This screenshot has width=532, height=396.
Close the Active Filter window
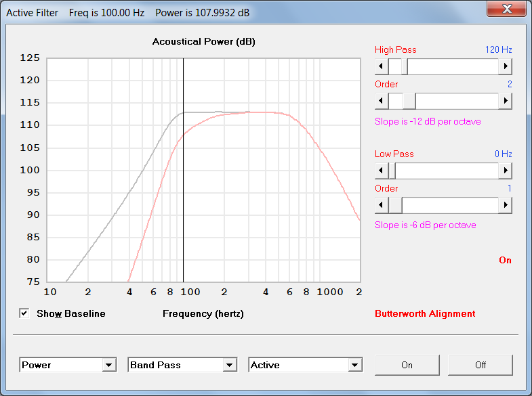(506, 9)
